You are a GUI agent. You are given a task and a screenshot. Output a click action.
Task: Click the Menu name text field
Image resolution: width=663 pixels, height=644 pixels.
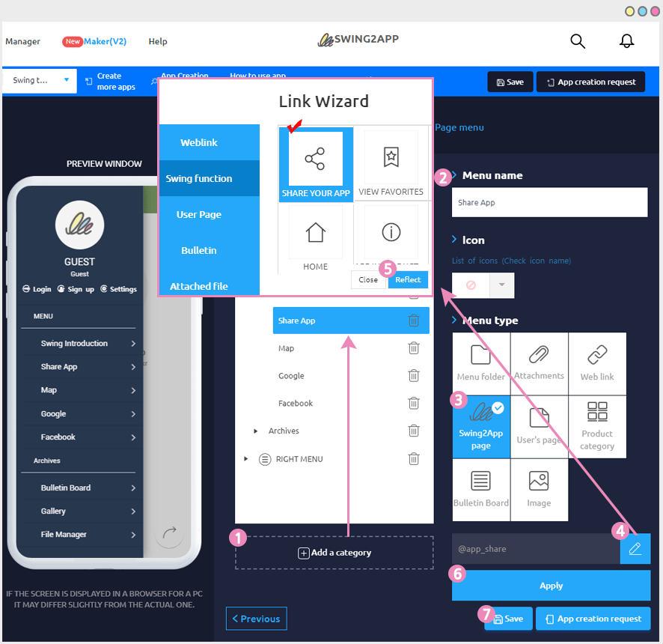pyautogui.click(x=549, y=202)
